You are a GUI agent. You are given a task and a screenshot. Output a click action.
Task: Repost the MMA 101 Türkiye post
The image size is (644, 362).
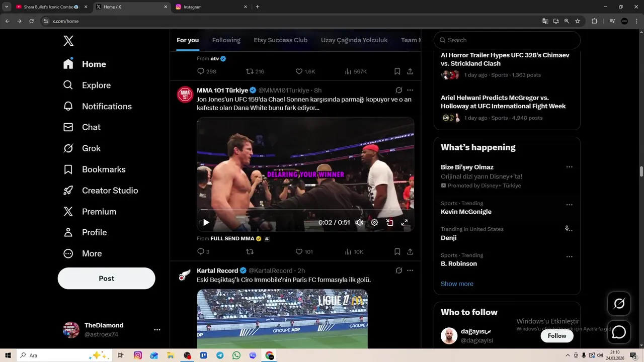coord(249,252)
